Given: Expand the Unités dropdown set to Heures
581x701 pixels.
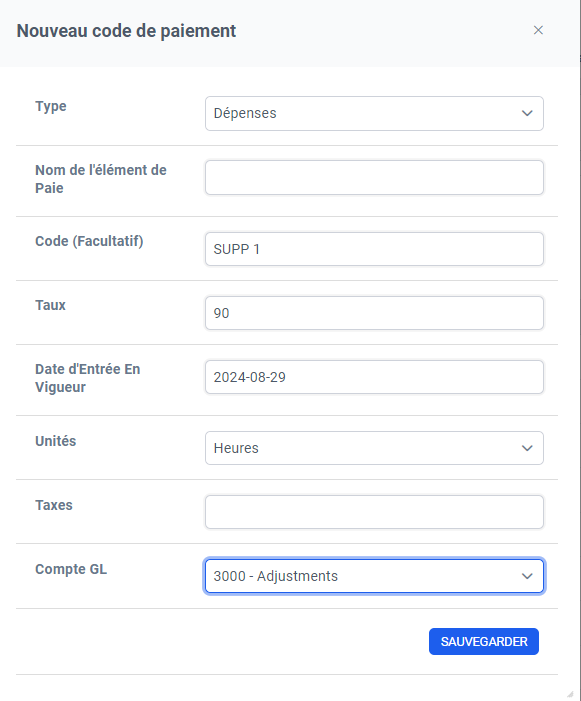Looking at the screenshot, I should [x=374, y=448].
